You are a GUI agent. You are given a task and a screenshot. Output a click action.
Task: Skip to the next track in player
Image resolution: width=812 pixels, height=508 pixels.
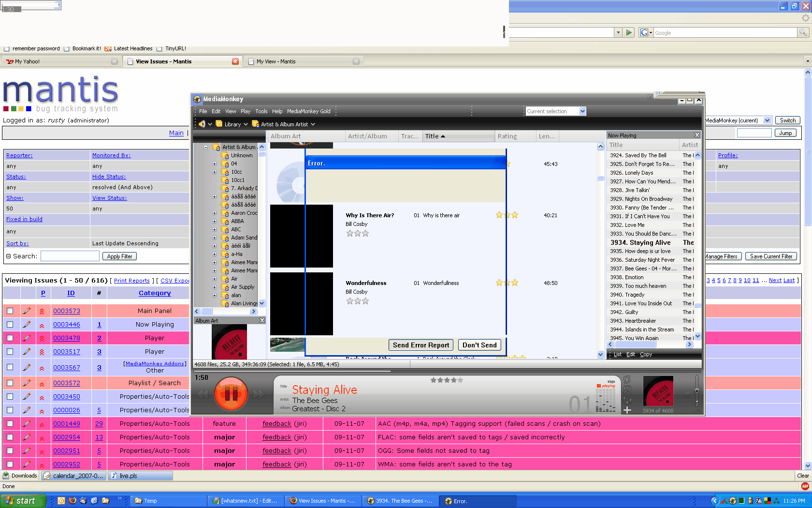click(259, 394)
